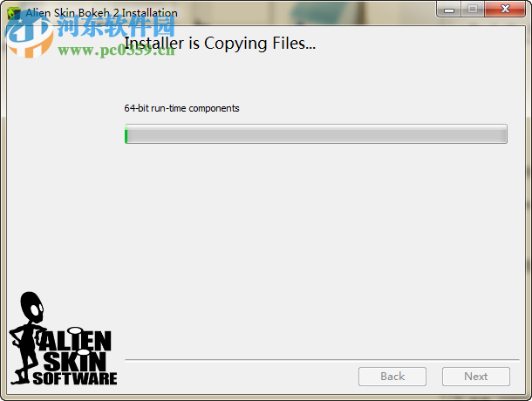Select the 64-bit run-time components label
Screen dimensions: 532x401
tap(181, 108)
